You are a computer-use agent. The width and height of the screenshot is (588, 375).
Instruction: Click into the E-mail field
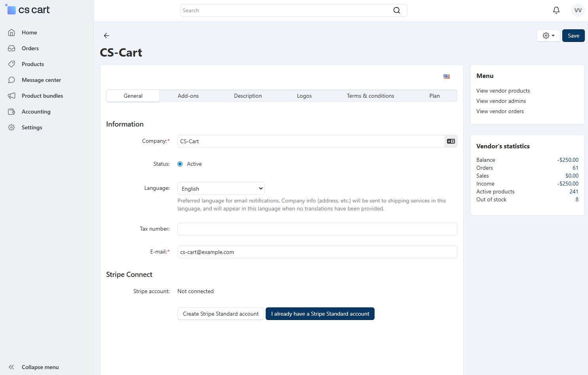click(317, 252)
